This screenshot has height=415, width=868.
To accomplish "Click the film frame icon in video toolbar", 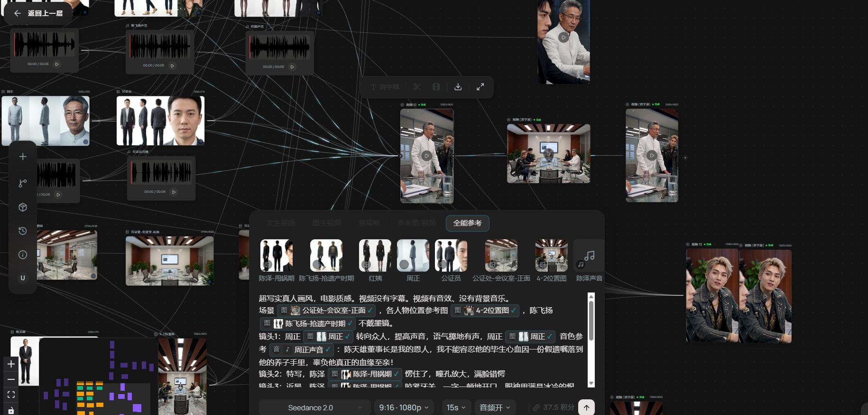I will (x=436, y=87).
